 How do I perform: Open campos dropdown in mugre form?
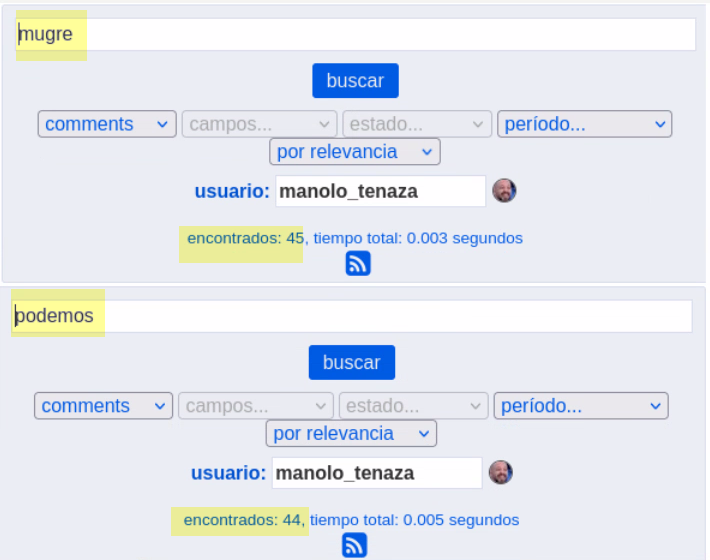259,124
